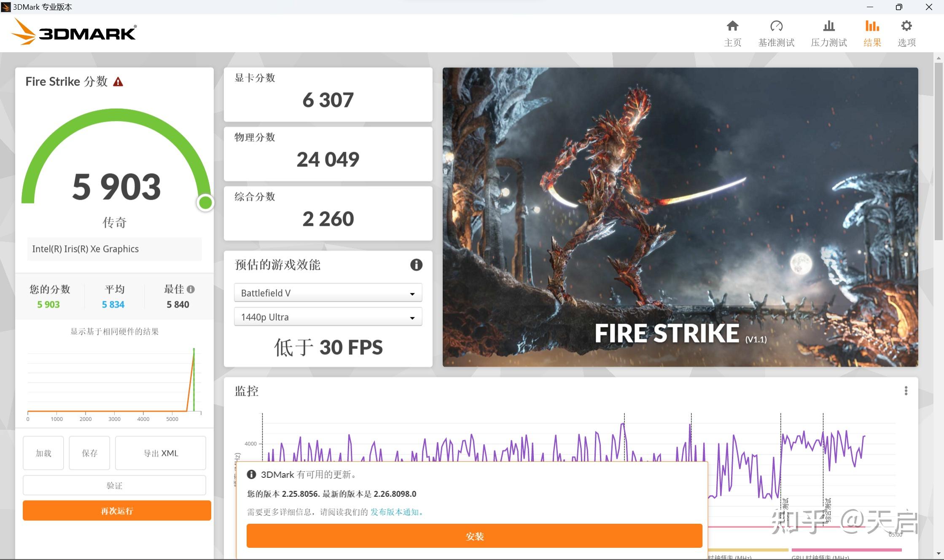The width and height of the screenshot is (944, 560).
Task: Open Stress Tests (压力测试) icon
Action: [x=828, y=27]
